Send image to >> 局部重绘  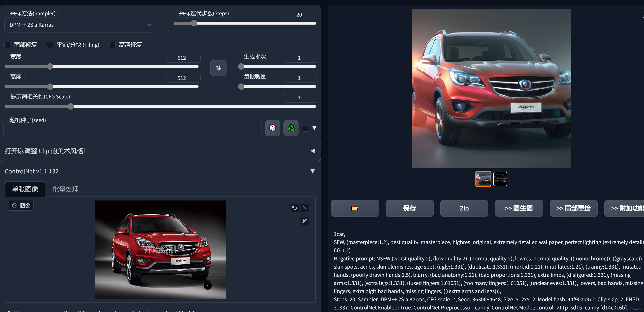coord(573,208)
